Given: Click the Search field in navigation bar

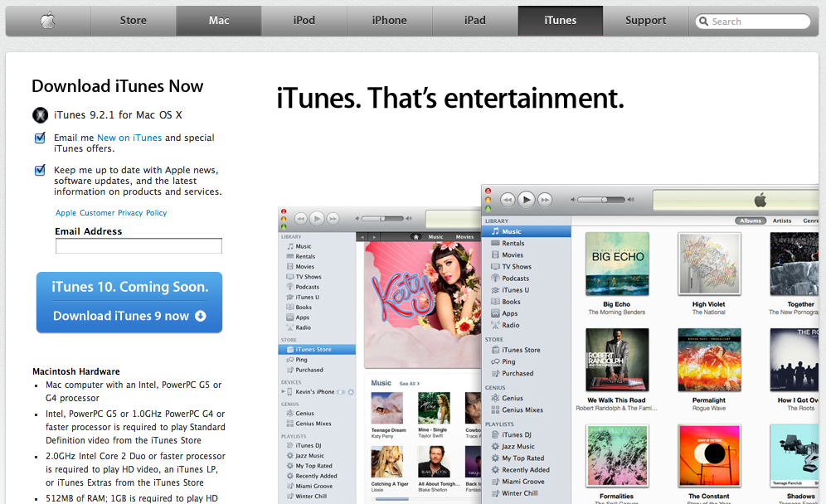Looking at the screenshot, I should point(753,22).
